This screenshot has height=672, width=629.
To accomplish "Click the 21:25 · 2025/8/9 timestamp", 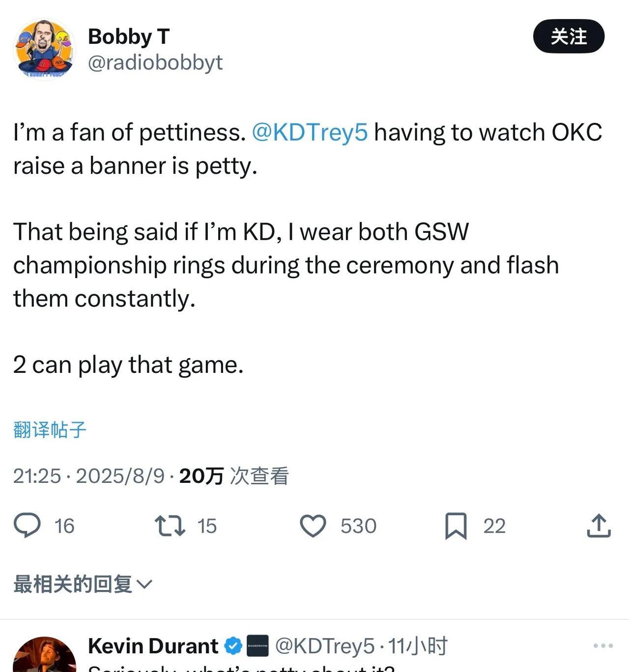I will (88, 476).
